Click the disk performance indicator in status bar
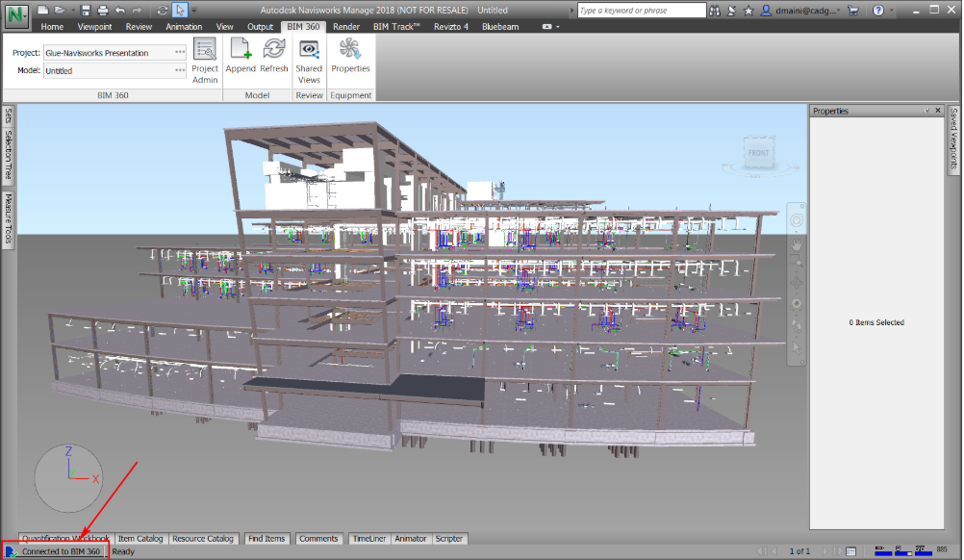964x560 pixels. tap(903, 550)
